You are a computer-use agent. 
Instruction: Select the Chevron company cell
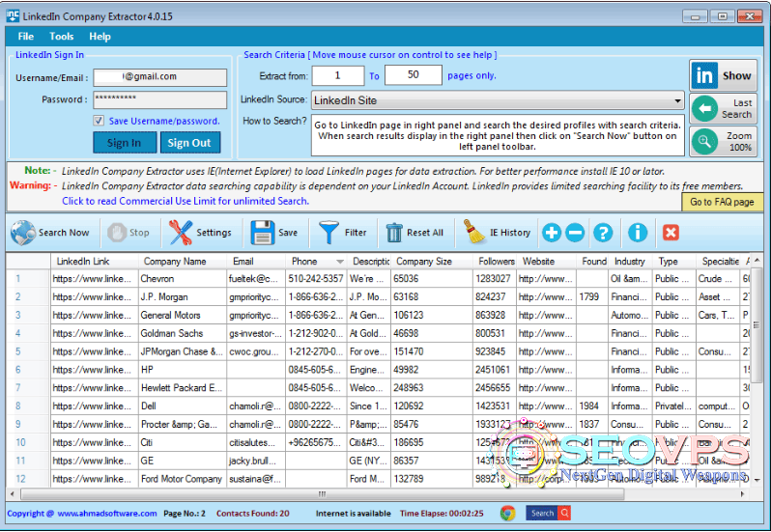click(183, 279)
